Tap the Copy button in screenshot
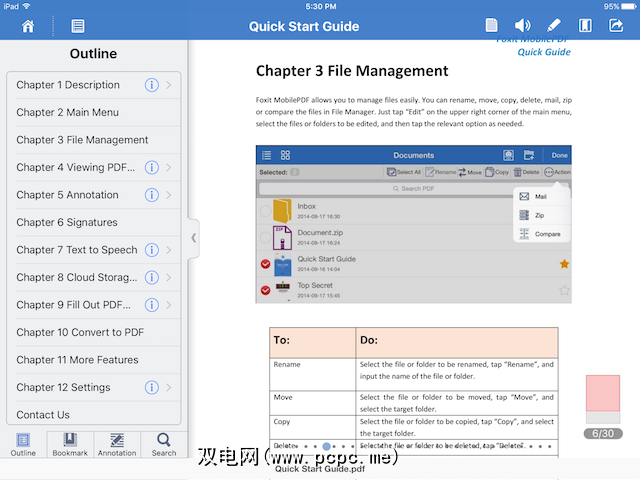The width and height of the screenshot is (640, 480). coord(497,172)
